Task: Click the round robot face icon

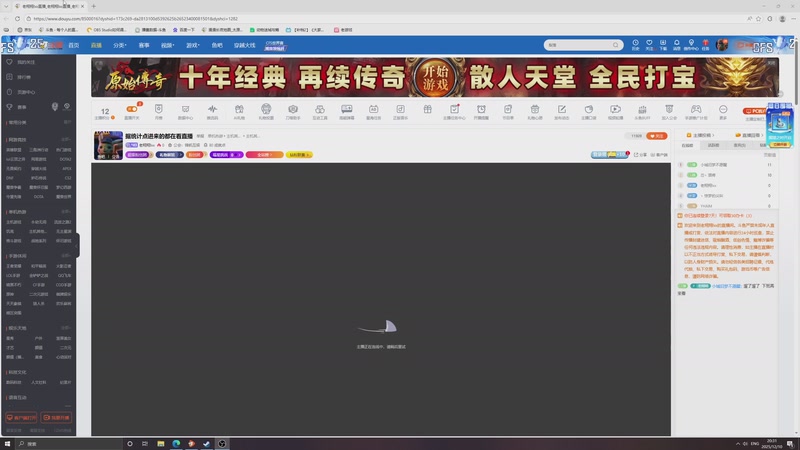Action: pos(266,109)
